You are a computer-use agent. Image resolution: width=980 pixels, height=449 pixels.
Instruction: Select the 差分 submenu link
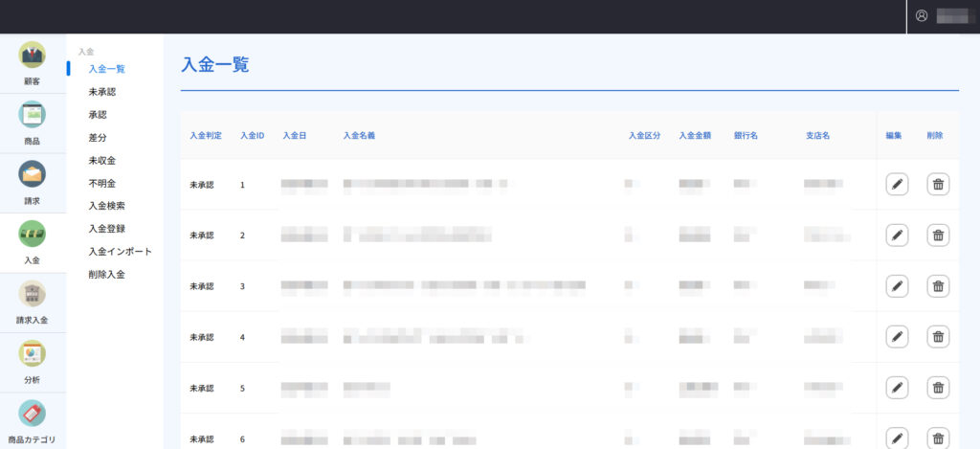(98, 138)
